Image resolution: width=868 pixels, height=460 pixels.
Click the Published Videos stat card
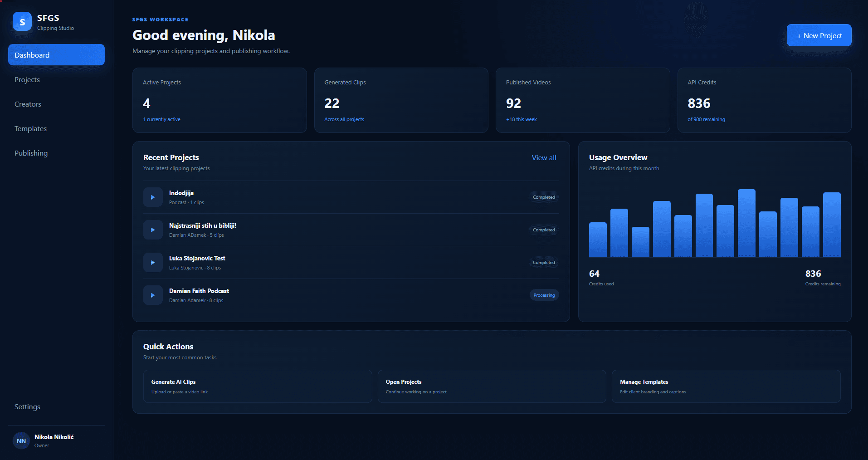click(x=583, y=100)
